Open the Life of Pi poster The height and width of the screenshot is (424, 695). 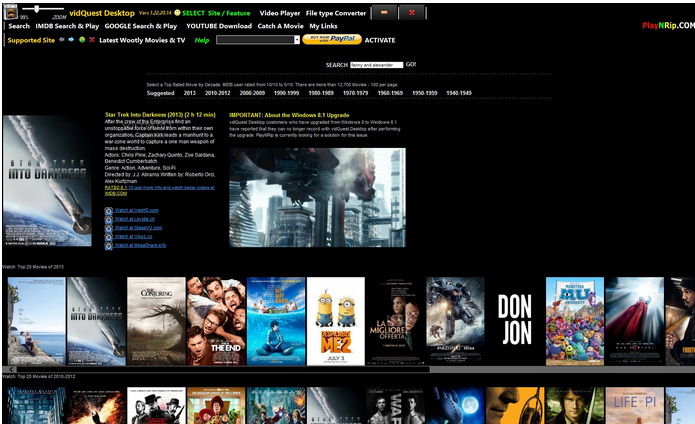tap(635, 405)
